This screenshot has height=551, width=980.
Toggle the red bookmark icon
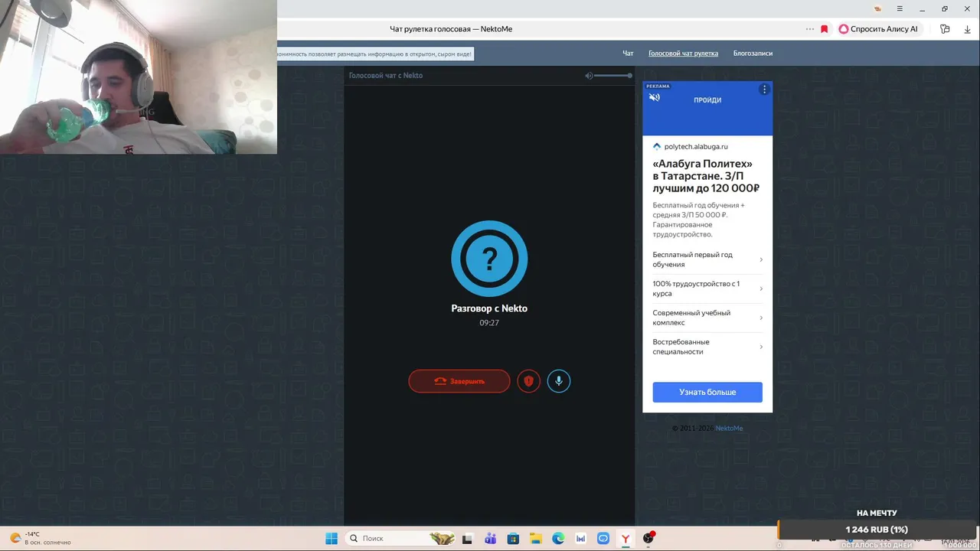click(x=825, y=29)
